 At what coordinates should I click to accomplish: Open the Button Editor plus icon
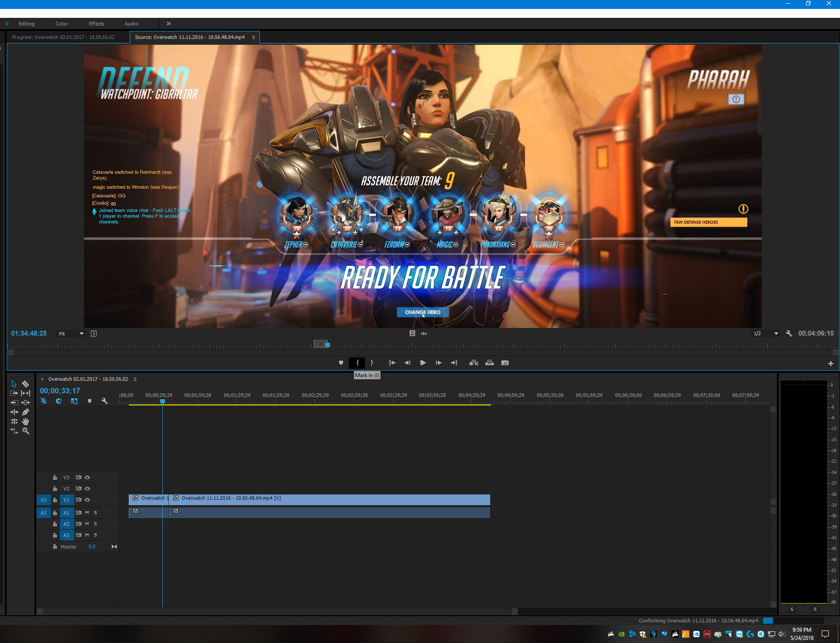pyautogui.click(x=831, y=364)
